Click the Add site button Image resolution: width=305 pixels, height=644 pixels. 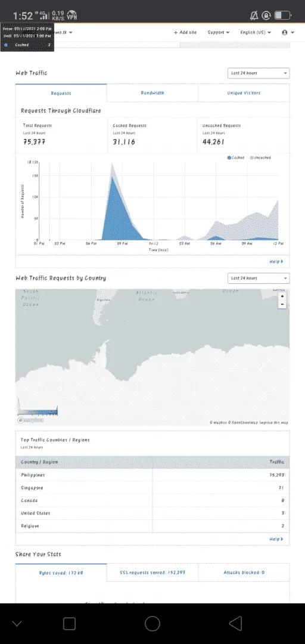[x=185, y=32]
